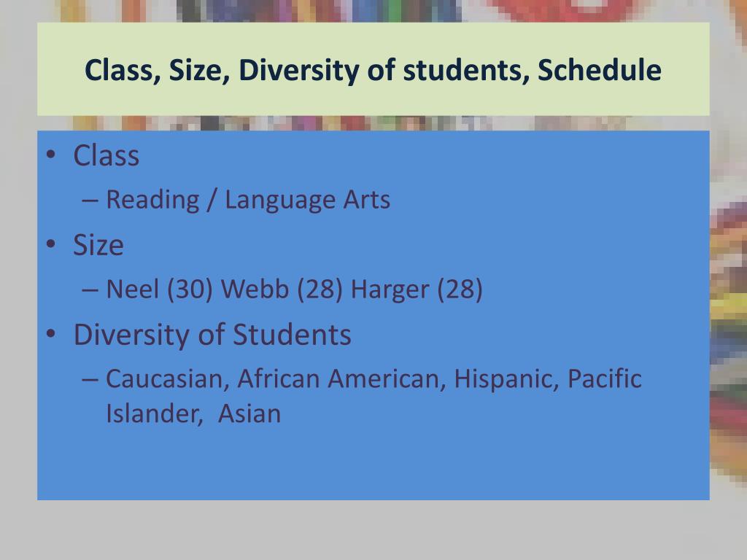Click the text 'Neel (30)'
Image resolution: width=747 pixels, height=560 pixels.
(159, 289)
